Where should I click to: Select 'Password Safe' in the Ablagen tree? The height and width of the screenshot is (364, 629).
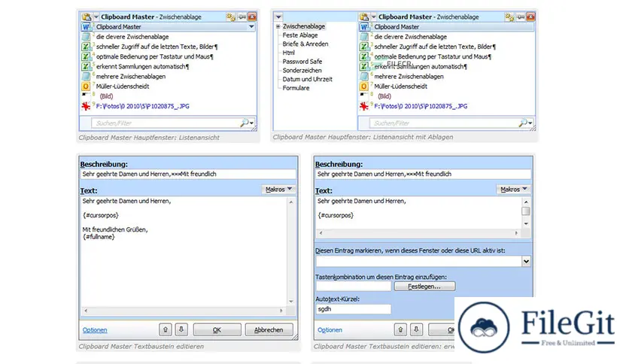tap(302, 62)
